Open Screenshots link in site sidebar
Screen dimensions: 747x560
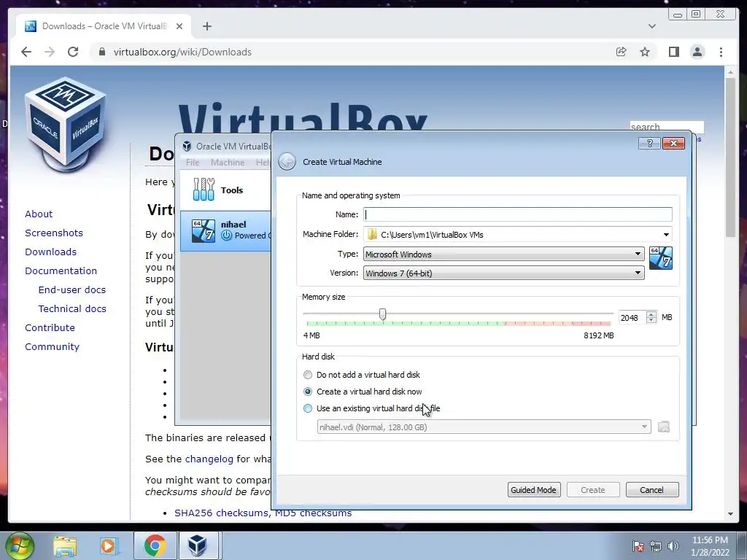point(54,233)
